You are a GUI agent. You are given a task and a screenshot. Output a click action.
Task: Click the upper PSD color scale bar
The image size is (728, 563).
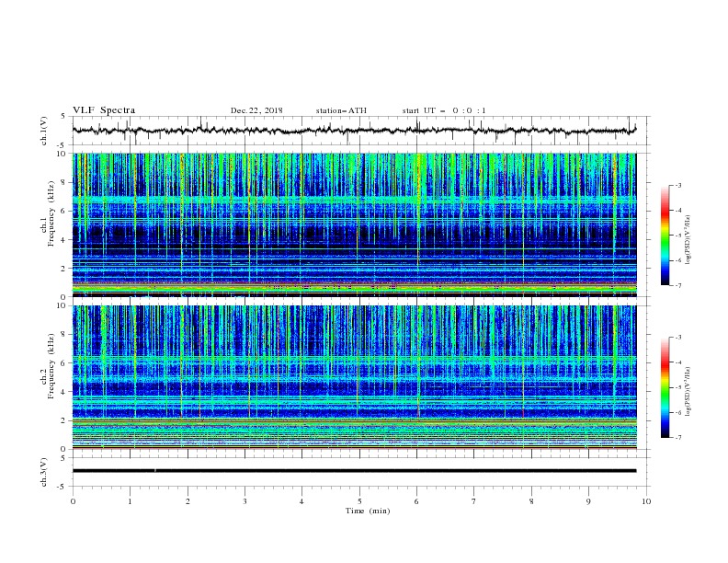pyautogui.click(x=665, y=236)
